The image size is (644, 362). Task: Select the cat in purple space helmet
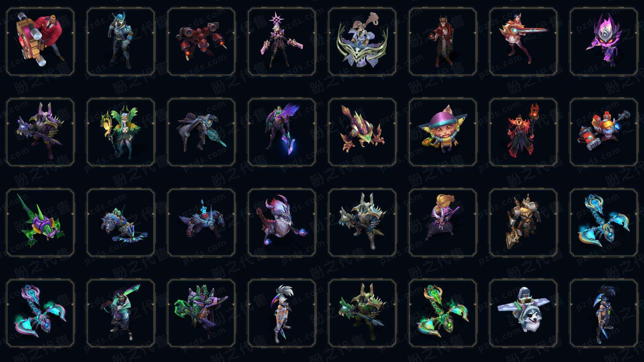coord(443,132)
